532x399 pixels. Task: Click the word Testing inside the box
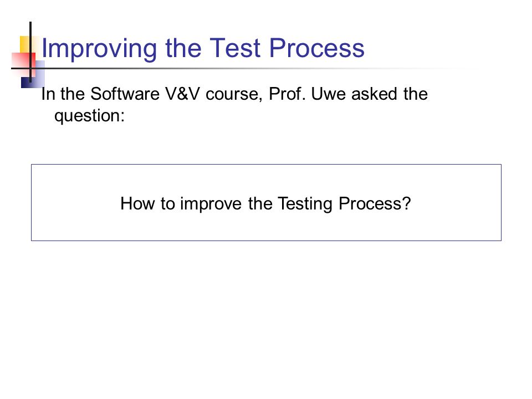coord(305,204)
